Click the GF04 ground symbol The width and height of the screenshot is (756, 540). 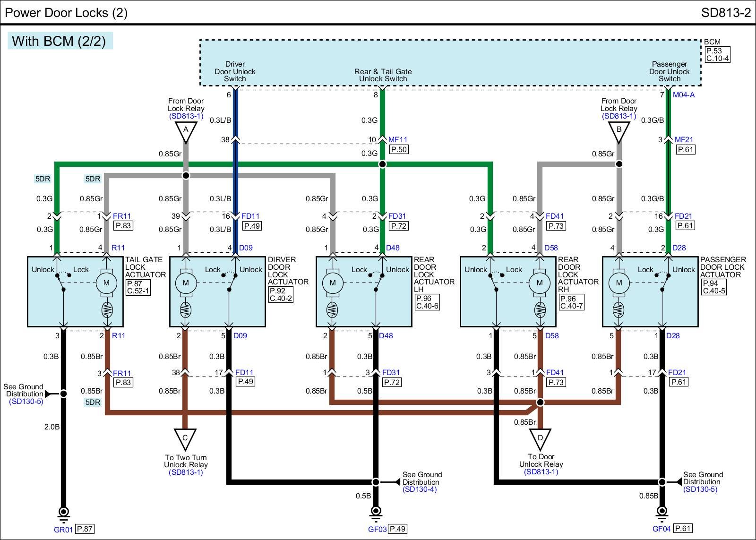coord(662,512)
